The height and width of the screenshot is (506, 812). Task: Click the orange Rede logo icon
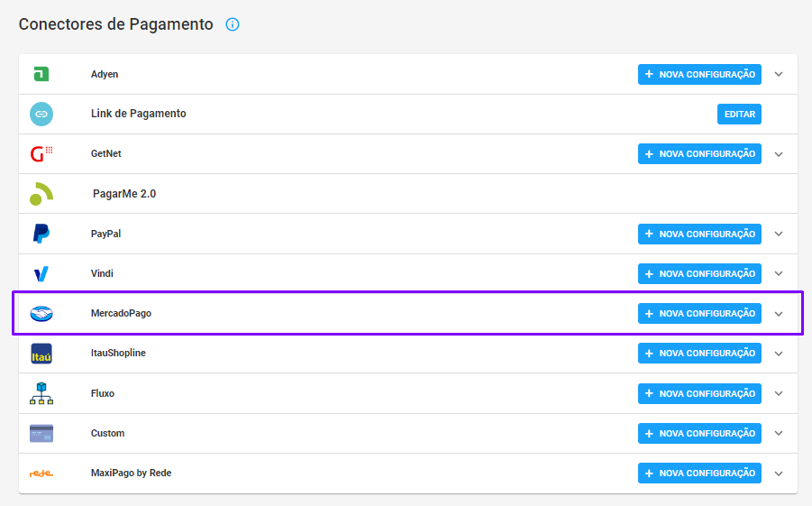pyautogui.click(x=41, y=474)
